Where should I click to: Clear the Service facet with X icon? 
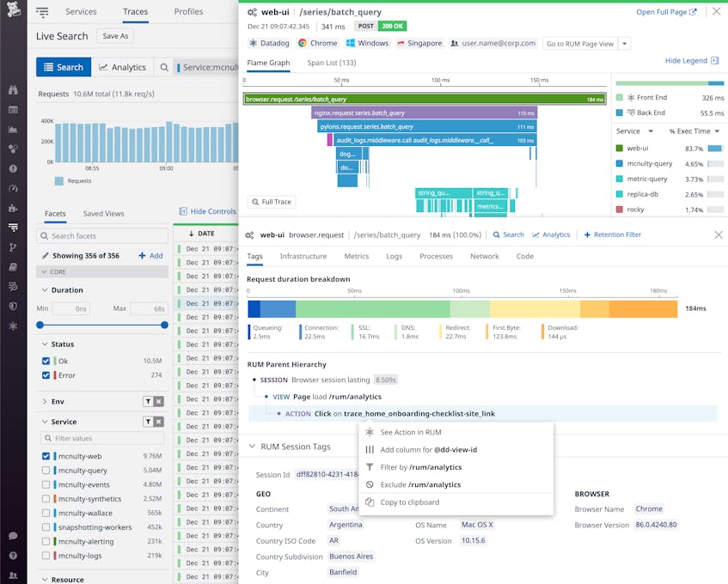[159, 421]
